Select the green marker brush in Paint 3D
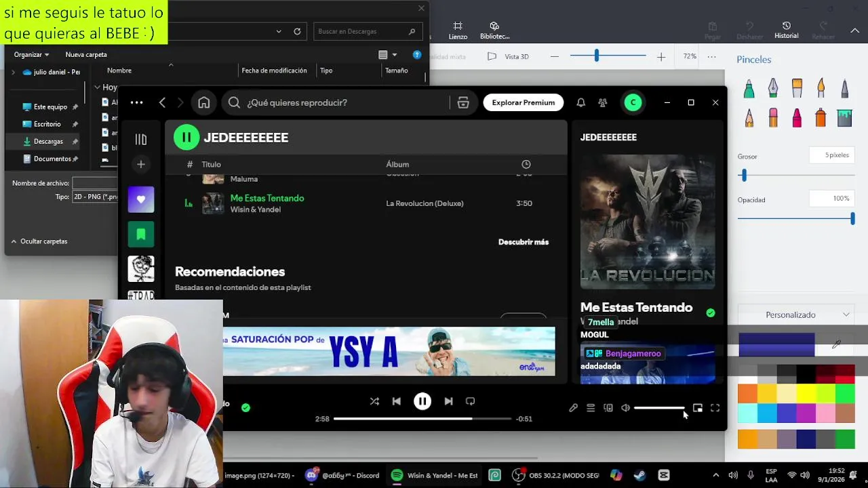 pyautogui.click(x=749, y=89)
